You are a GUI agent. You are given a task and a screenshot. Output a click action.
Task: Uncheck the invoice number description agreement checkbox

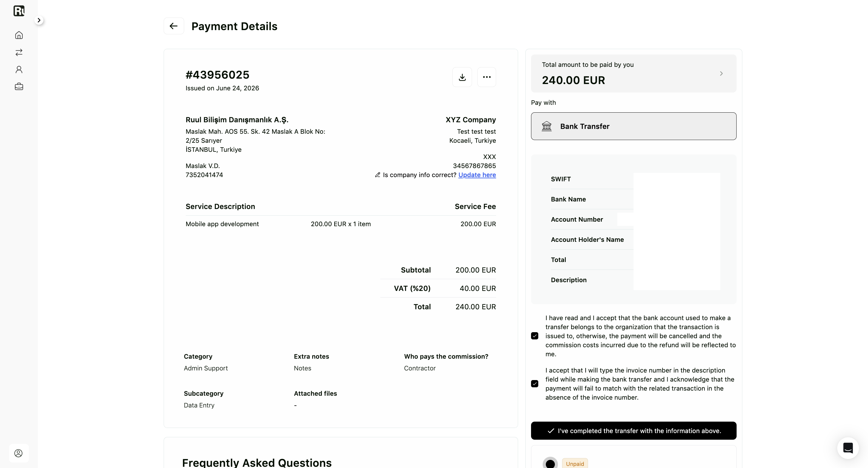pos(534,383)
